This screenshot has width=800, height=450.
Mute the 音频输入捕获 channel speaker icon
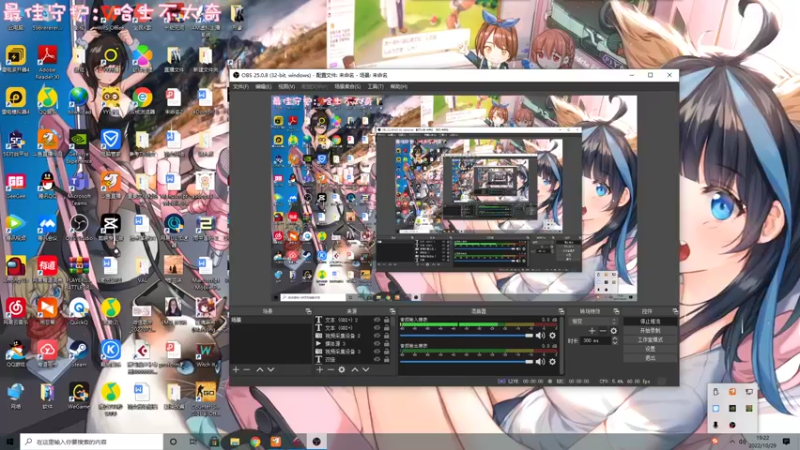540,335
